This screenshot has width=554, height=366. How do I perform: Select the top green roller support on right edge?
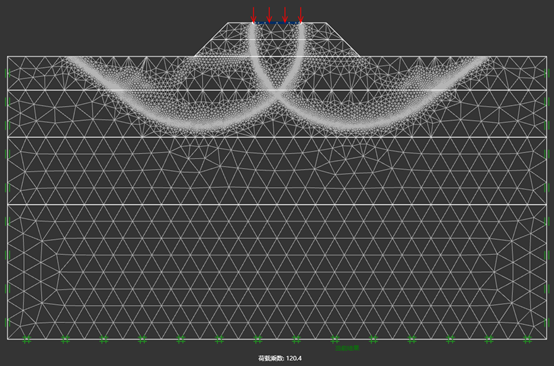point(547,73)
